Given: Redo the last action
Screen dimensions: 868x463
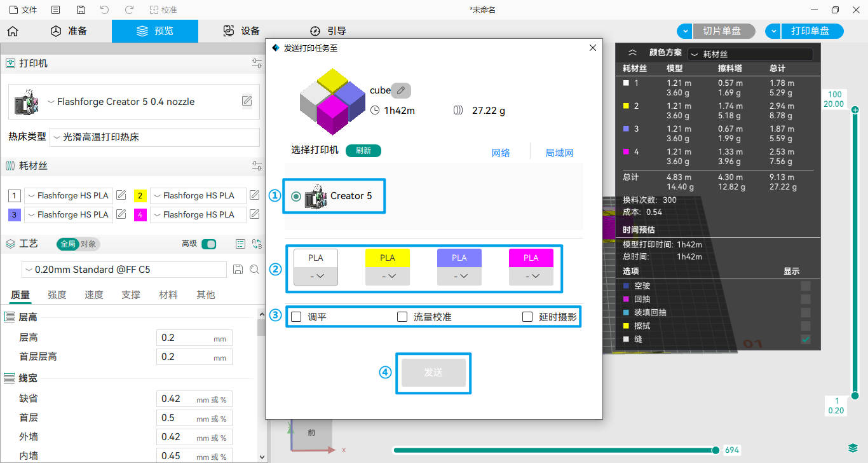Looking at the screenshot, I should [x=129, y=10].
